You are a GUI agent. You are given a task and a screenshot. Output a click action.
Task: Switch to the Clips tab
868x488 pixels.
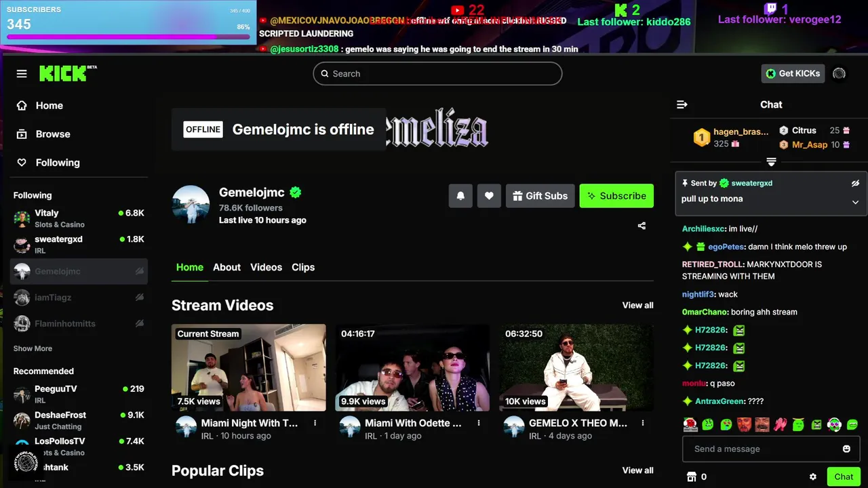pos(303,267)
